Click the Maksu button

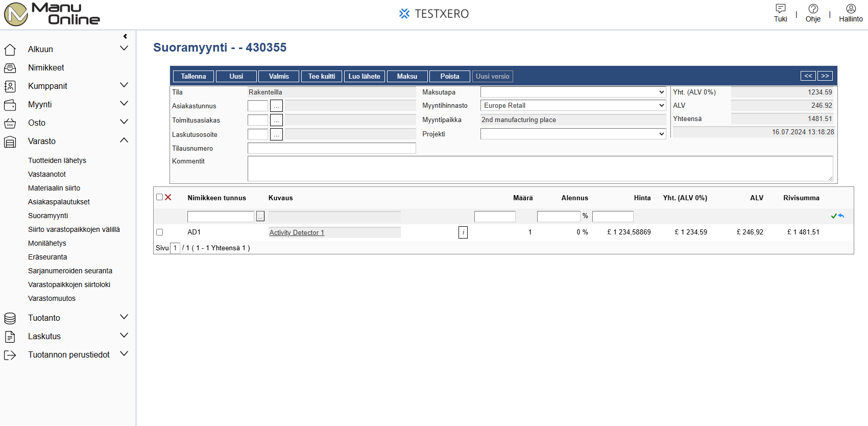tap(407, 76)
